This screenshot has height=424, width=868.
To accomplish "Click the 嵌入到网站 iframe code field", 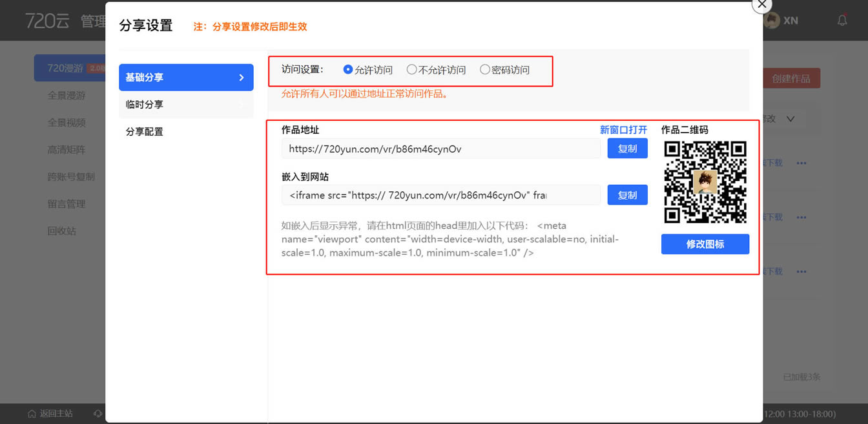I will pos(441,195).
